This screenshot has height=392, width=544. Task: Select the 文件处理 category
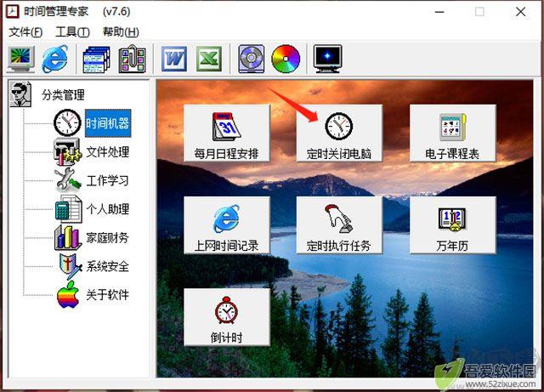(108, 152)
